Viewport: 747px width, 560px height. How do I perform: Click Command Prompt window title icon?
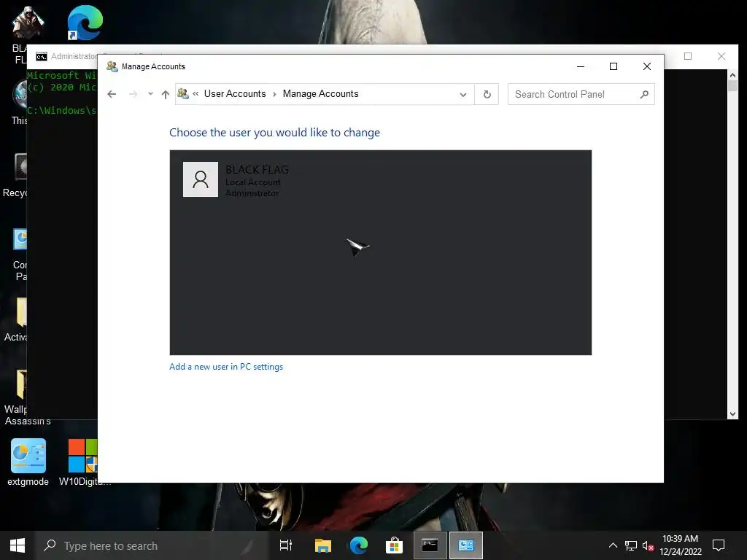pos(42,57)
